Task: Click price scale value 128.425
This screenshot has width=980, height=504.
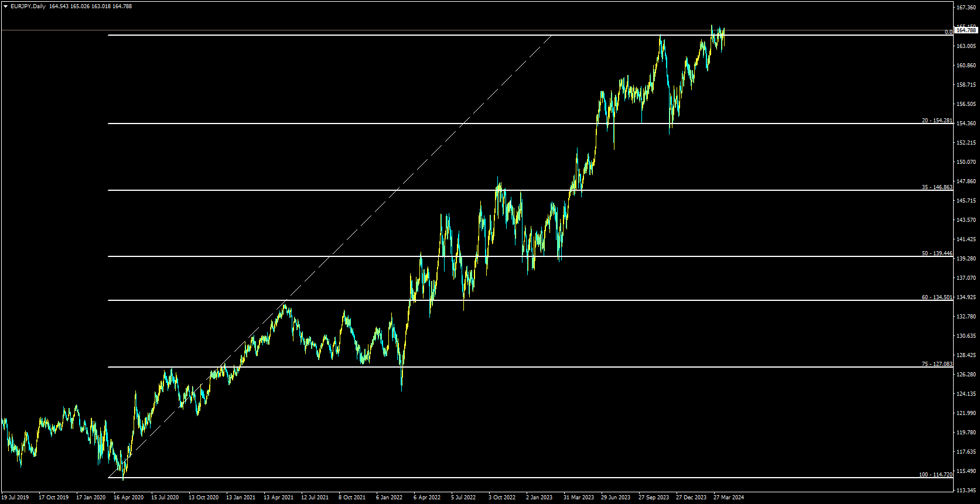Action: coord(966,355)
